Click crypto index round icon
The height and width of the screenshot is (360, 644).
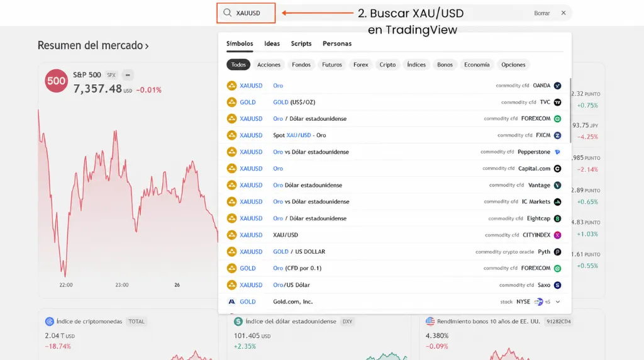49,322
